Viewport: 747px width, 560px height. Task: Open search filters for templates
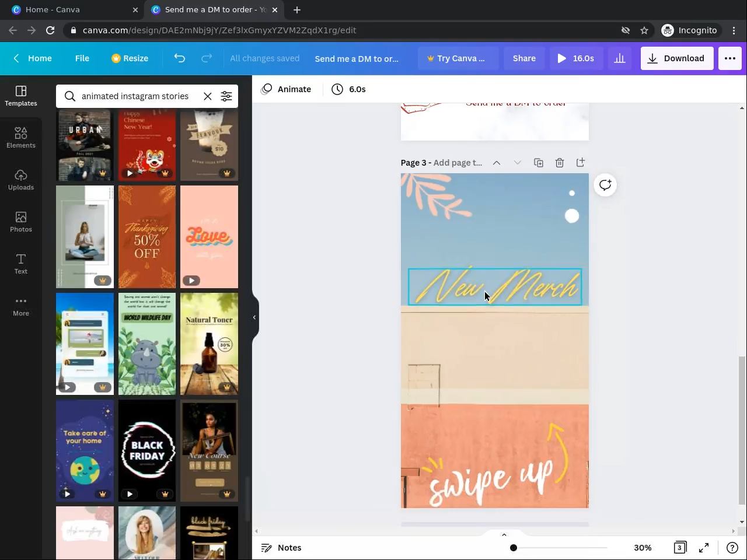(x=226, y=96)
